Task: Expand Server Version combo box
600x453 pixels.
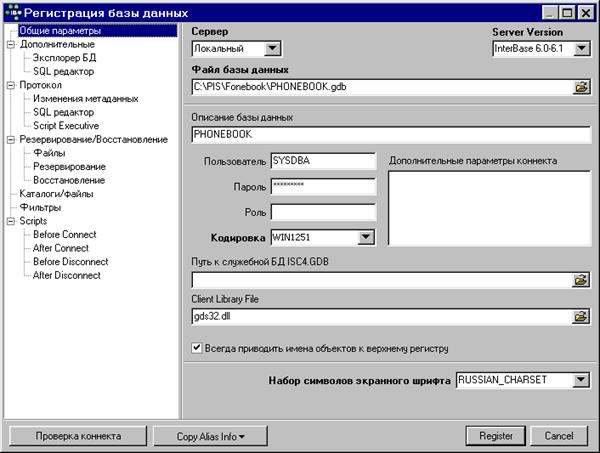Action: click(582, 48)
